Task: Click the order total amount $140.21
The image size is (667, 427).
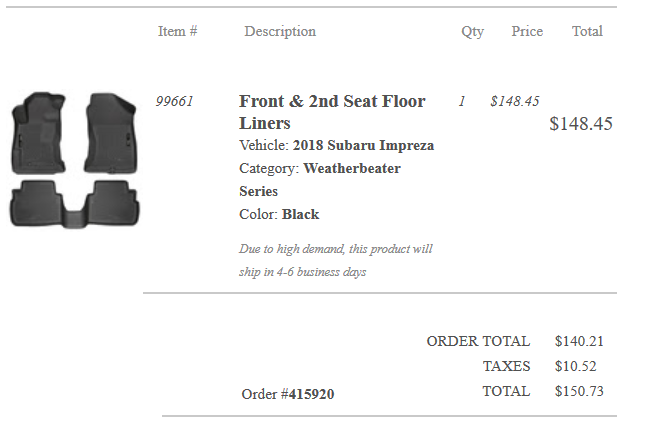Action: 579,341
